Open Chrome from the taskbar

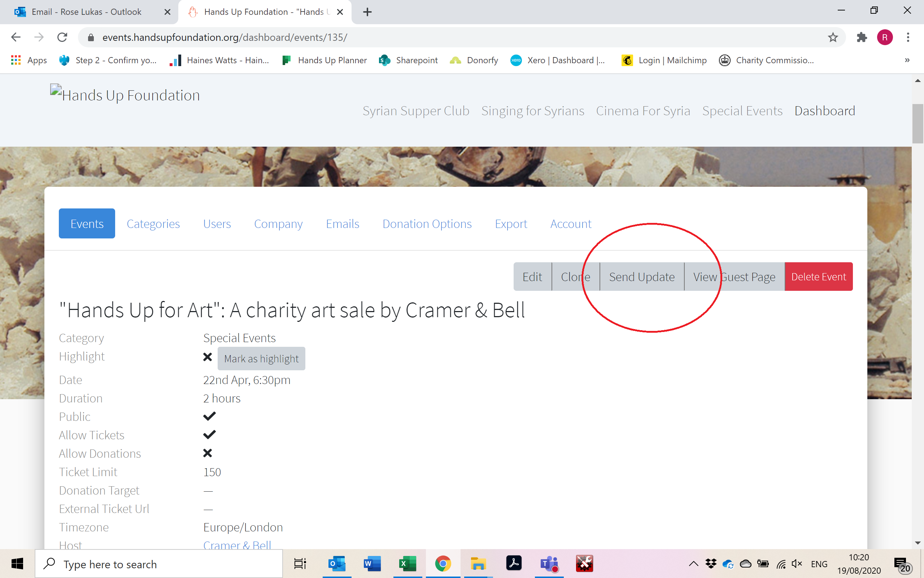[443, 564]
